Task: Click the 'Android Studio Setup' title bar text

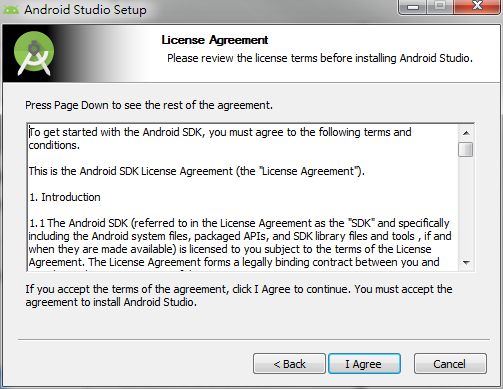Action: click(x=85, y=10)
